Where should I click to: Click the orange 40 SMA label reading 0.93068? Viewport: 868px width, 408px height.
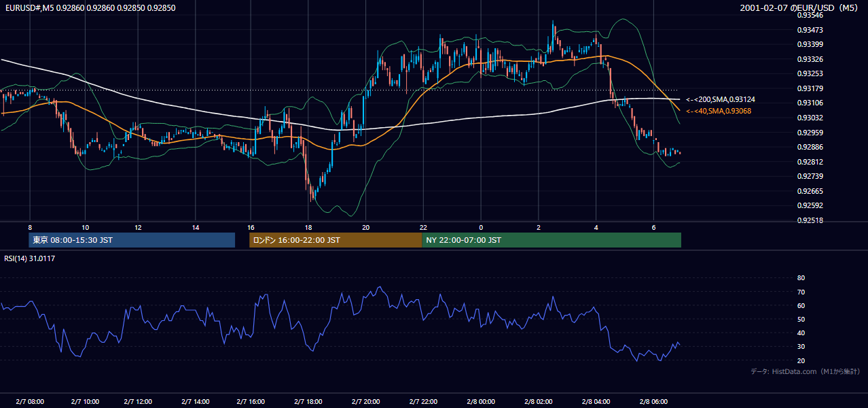[719, 111]
